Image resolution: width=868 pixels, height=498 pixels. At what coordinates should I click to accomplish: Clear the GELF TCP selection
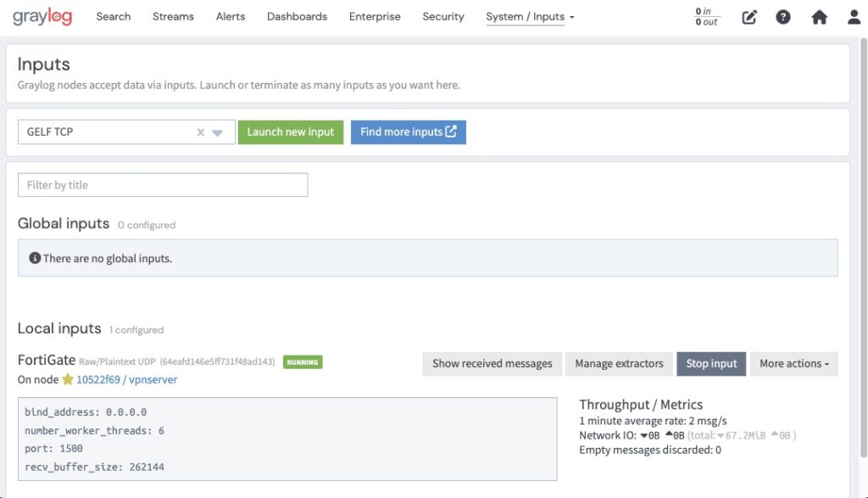coord(200,132)
